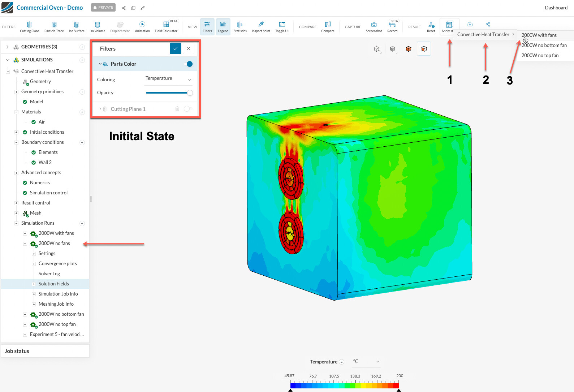Activate the Inspect point tool
This screenshot has width=574, height=392.
coord(261,27)
